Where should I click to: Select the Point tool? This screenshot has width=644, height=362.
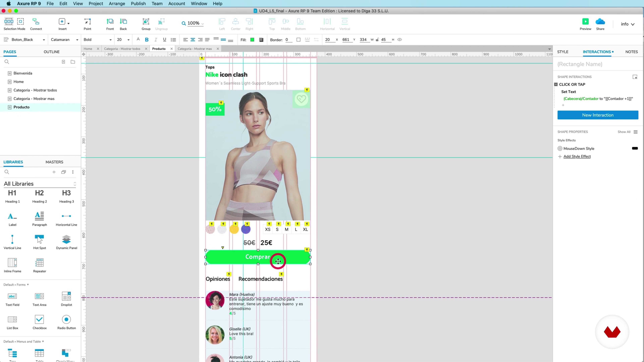(87, 24)
